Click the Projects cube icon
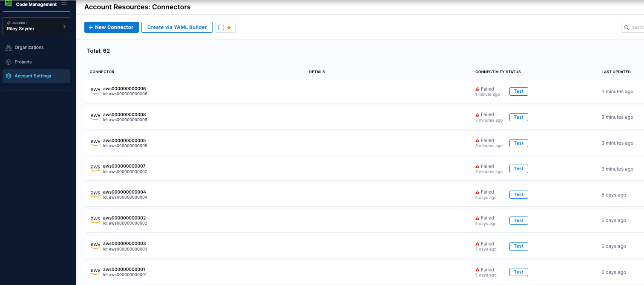 9,62
